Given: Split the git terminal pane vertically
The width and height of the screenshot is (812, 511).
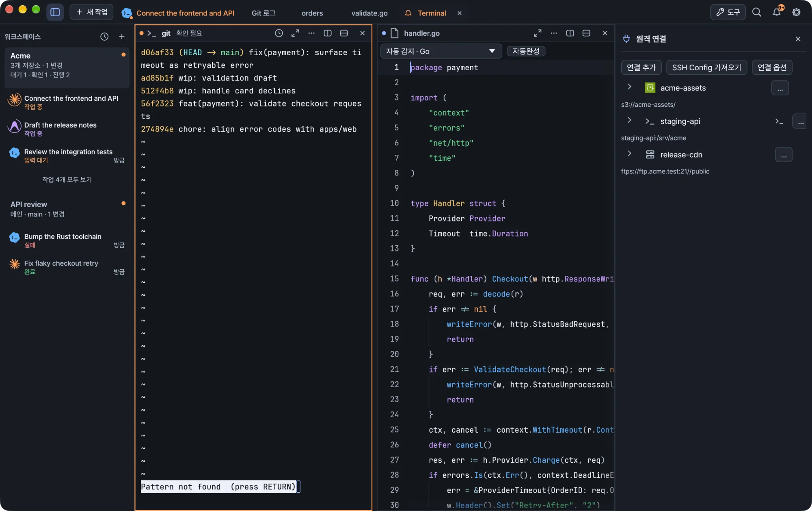Looking at the screenshot, I should click(x=328, y=33).
